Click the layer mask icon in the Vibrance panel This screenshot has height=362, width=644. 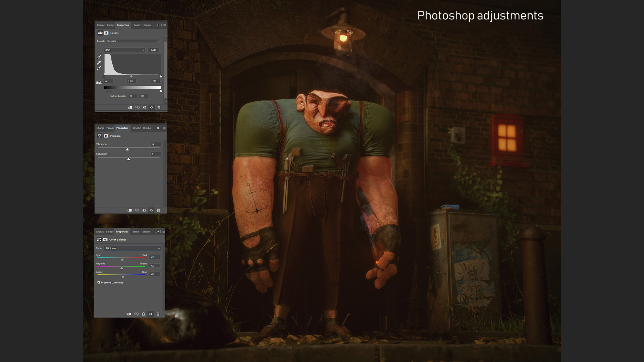pyautogui.click(x=106, y=136)
